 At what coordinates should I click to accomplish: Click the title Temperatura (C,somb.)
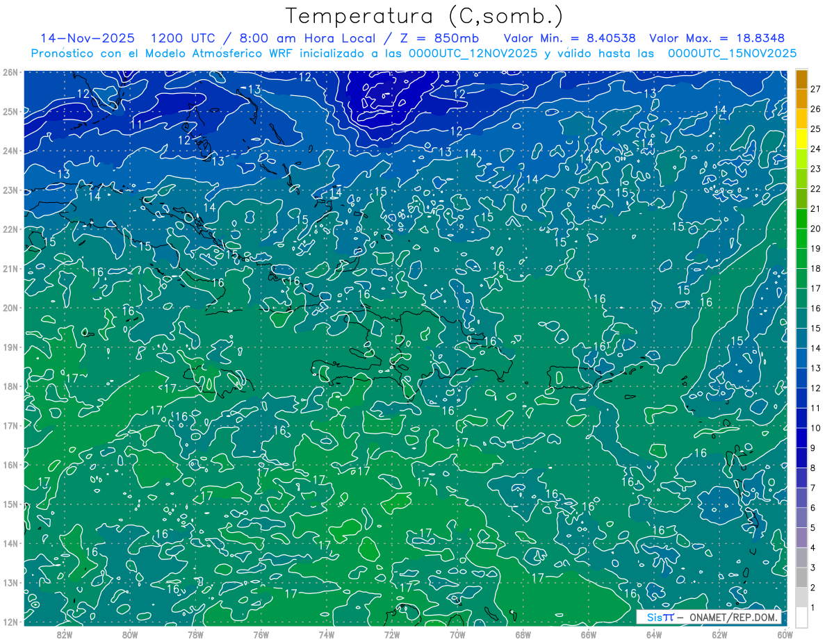click(425, 15)
